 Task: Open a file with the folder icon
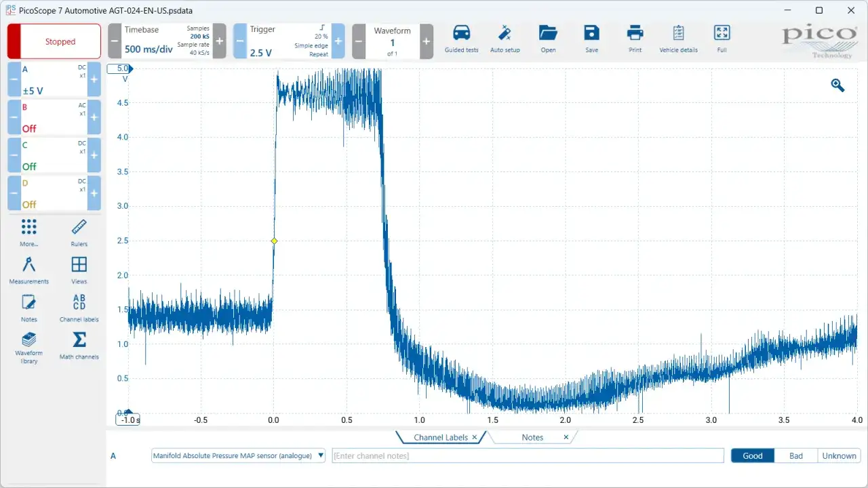(x=548, y=33)
